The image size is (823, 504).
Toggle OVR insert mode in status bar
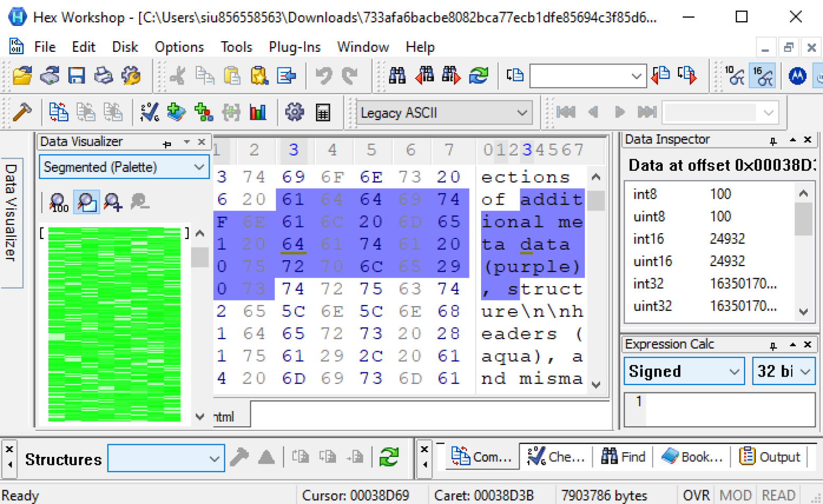(695, 496)
